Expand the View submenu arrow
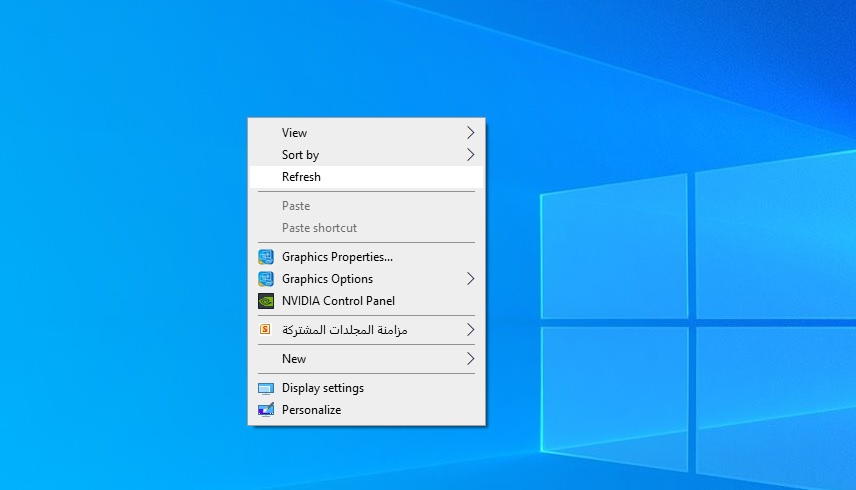Screen dimensions: 856x490 [471, 133]
